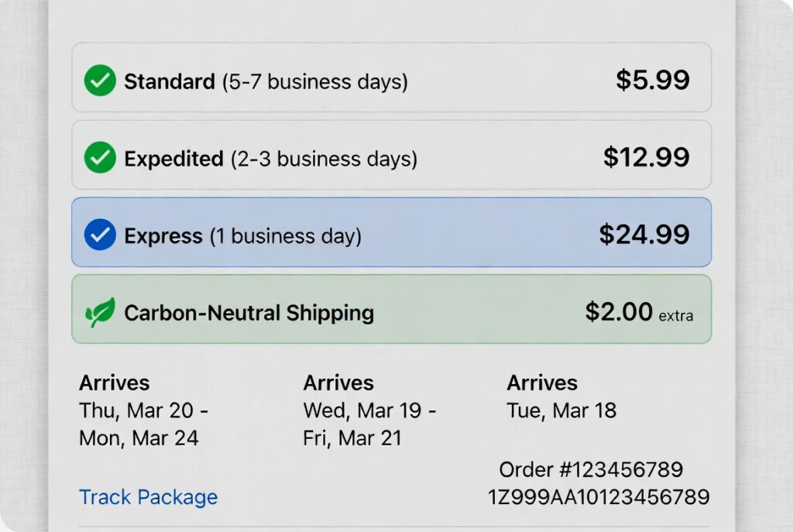
Task: Choose the Expedited (2-3 business days) label
Action: [x=270, y=159]
